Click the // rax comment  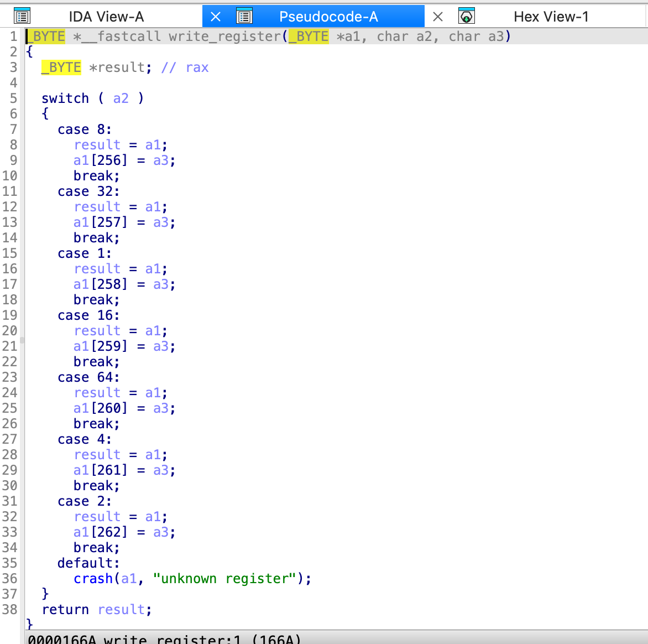tap(185, 67)
